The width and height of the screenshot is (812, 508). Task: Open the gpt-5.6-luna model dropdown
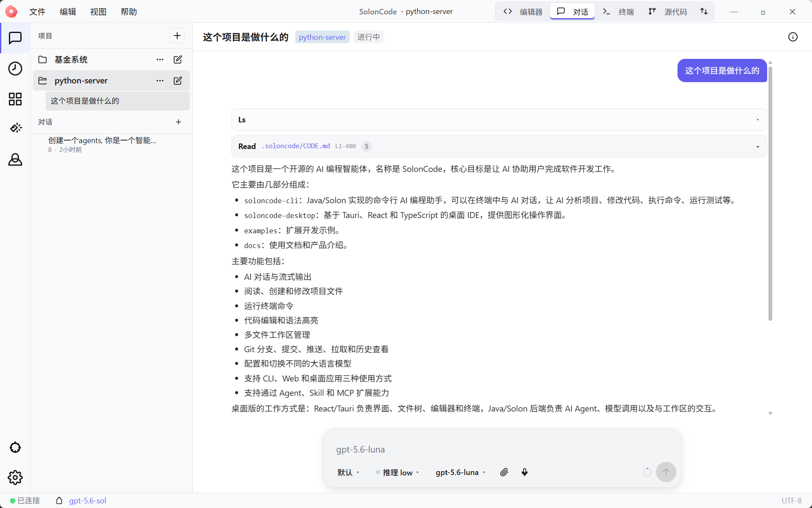pos(461,472)
